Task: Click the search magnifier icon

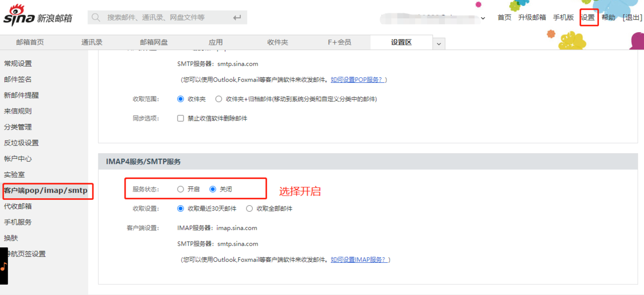Action: (x=96, y=18)
